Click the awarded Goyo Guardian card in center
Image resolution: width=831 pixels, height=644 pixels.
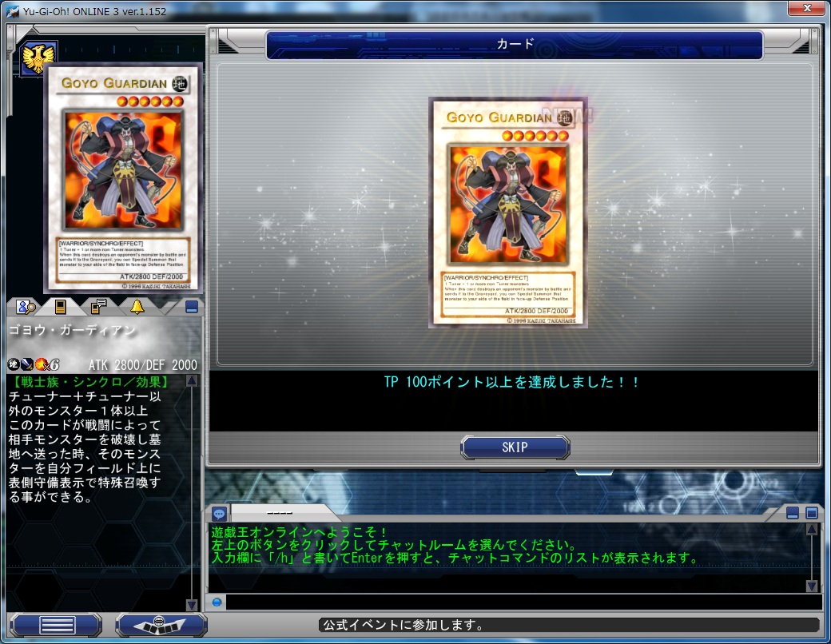click(x=508, y=213)
